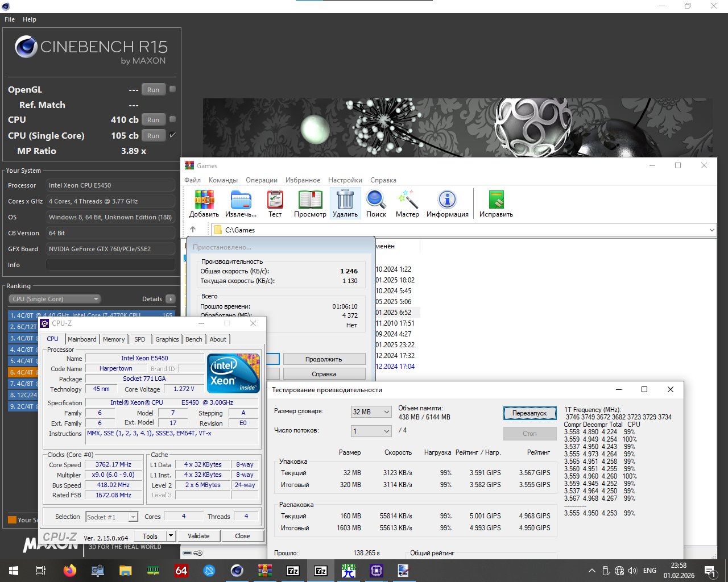The width and height of the screenshot is (728, 582).
Task: Open the ENG input language selector
Action: coord(650,571)
